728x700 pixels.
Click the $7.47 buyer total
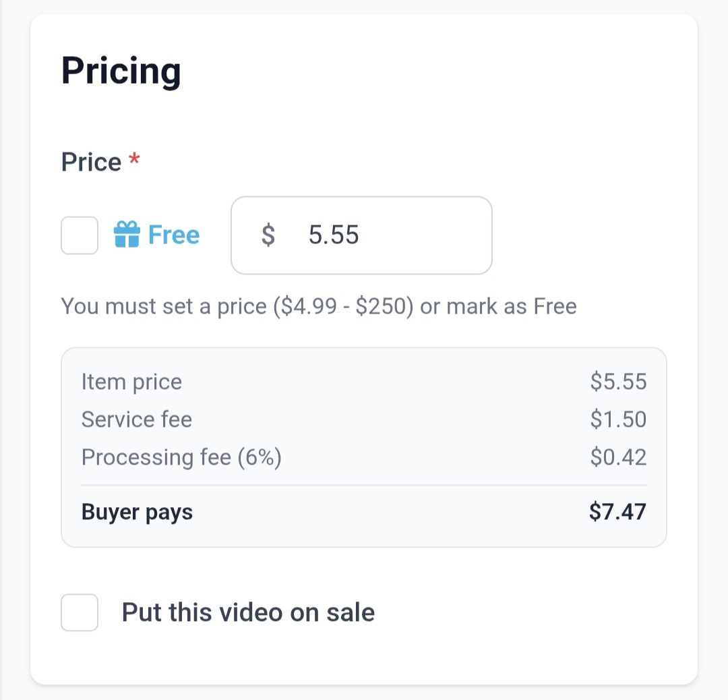coord(617,512)
